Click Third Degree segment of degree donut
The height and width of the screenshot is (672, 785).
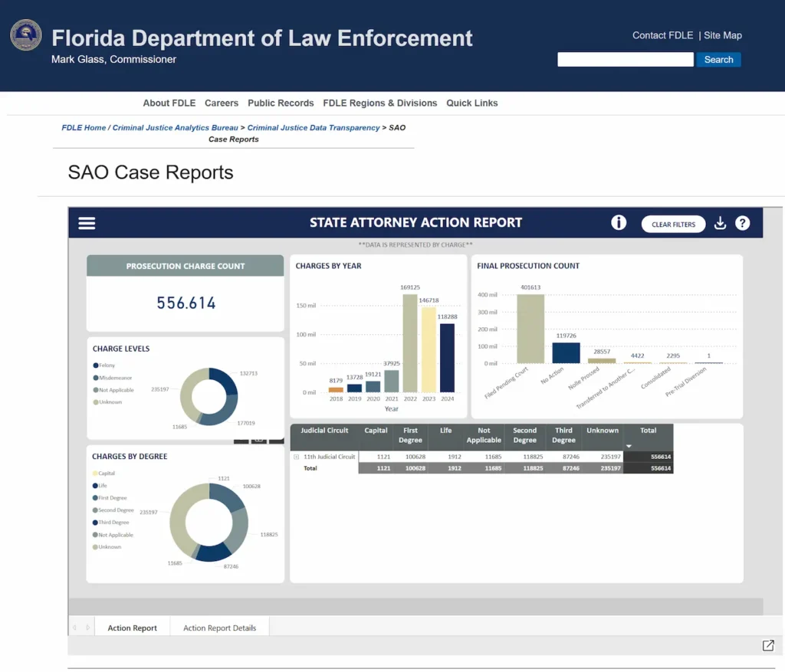214,553
